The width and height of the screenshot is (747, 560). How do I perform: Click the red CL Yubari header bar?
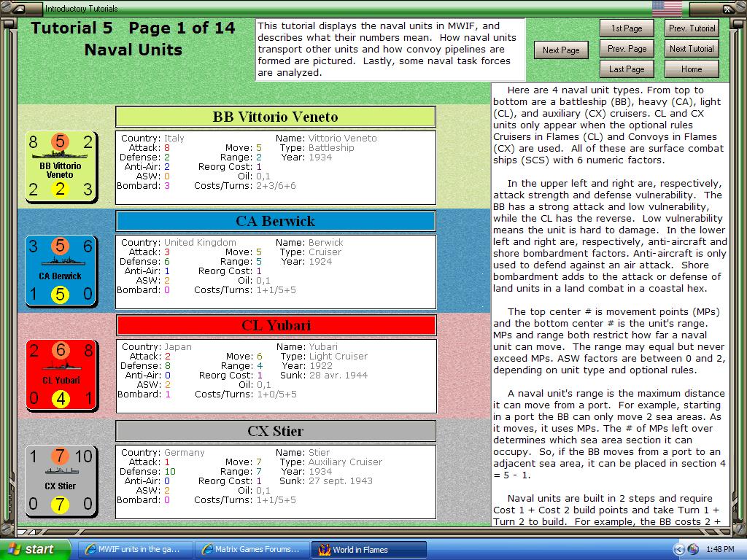click(276, 325)
